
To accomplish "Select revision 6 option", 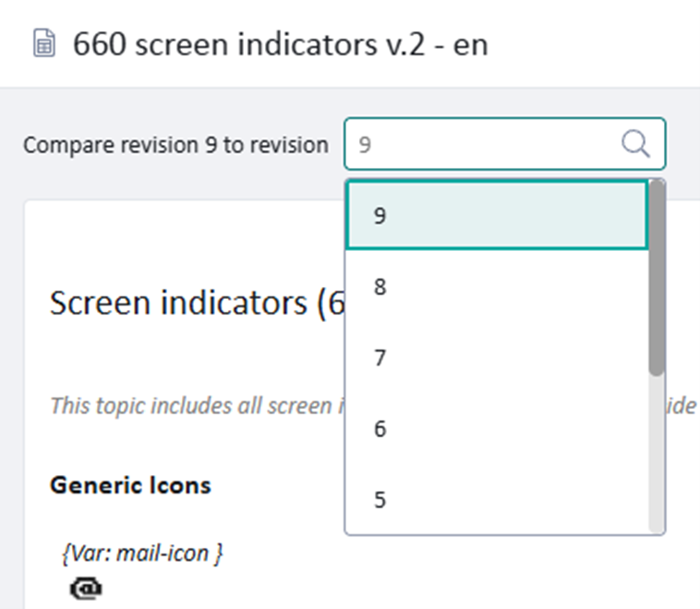I will tap(497, 429).
